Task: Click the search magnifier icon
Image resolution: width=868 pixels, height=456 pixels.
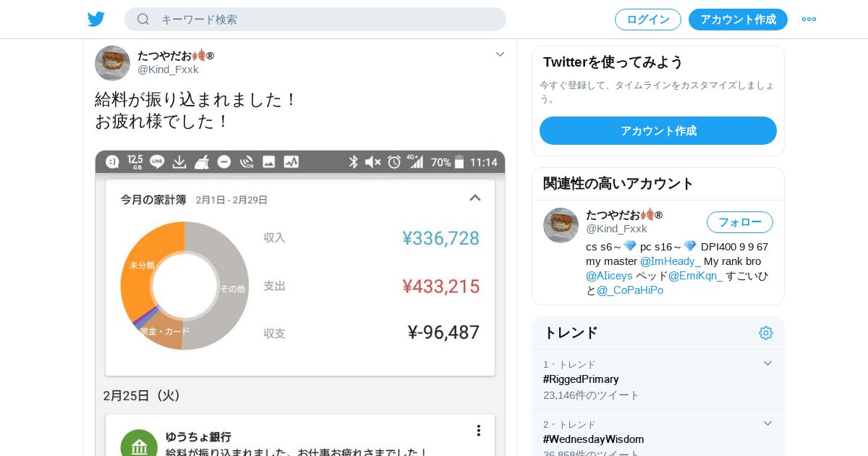Action: pos(143,20)
